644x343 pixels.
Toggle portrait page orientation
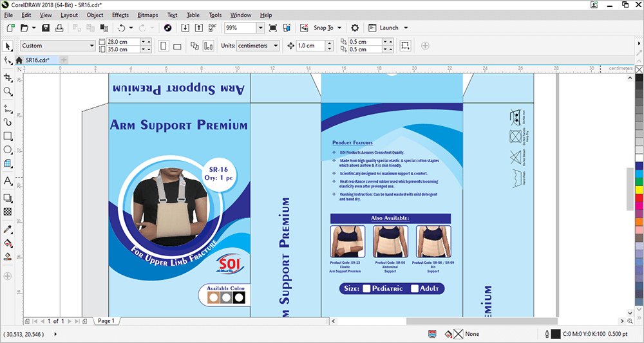(164, 46)
